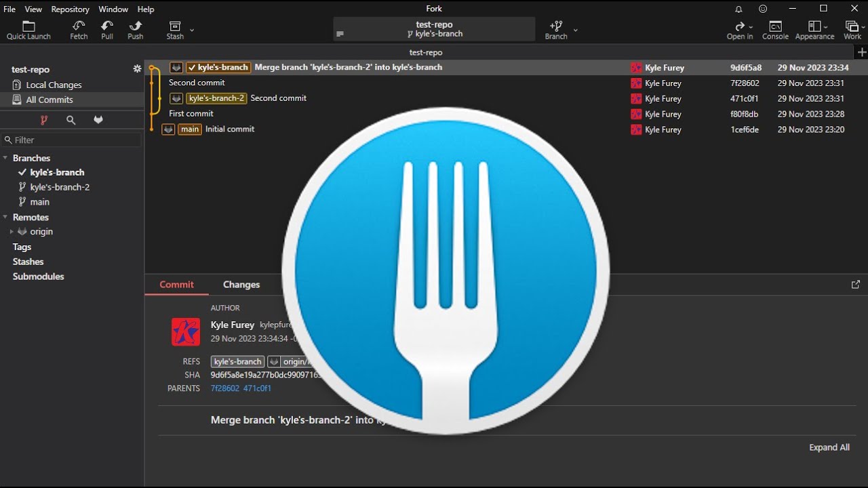The width and height of the screenshot is (868, 488).
Task: Click Open in toolbar button
Action: click(740, 30)
